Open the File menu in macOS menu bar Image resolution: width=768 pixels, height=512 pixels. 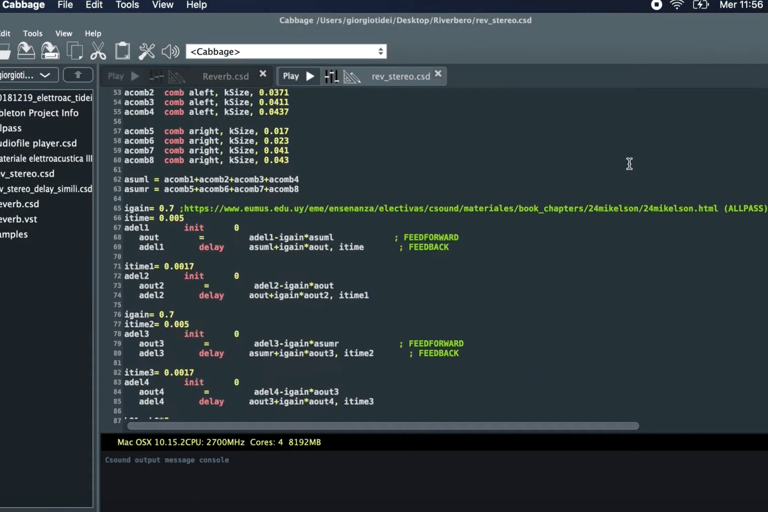65,5
